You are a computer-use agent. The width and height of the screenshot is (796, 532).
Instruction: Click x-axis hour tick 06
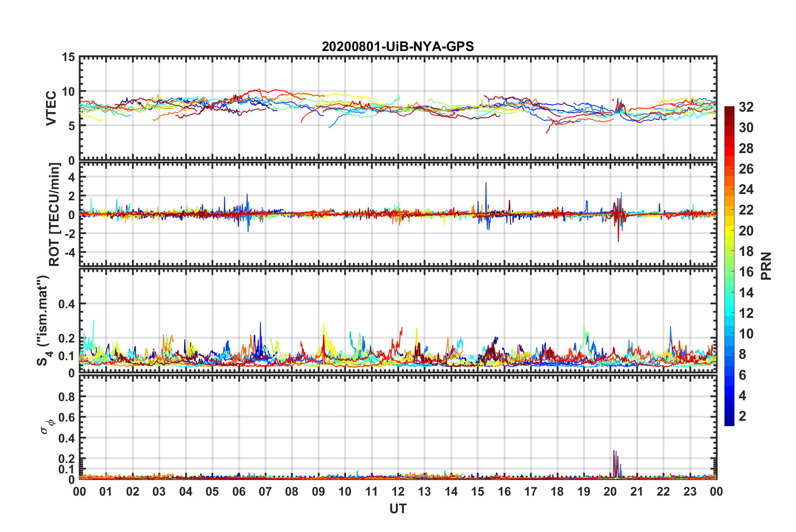click(x=239, y=491)
